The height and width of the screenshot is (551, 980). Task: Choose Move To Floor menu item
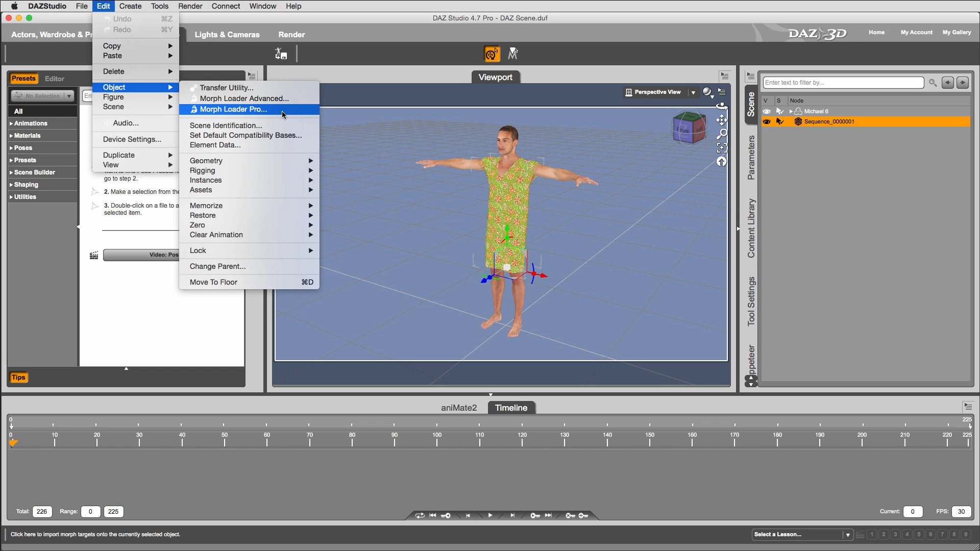[x=249, y=282]
